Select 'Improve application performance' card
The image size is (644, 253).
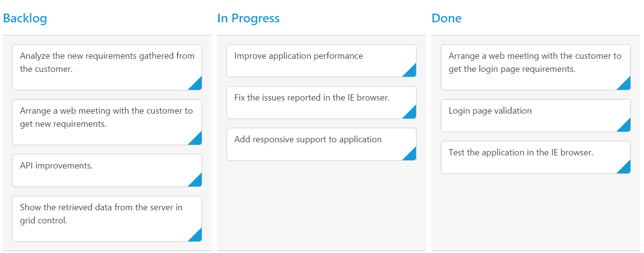click(x=311, y=60)
